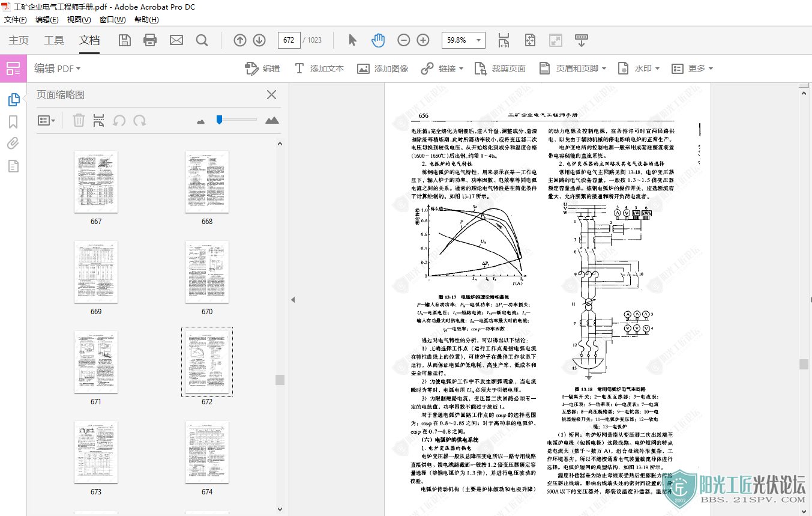The image size is (812, 516).
Task: Open the 页眉和页脚 dropdown
Action: pos(573,68)
